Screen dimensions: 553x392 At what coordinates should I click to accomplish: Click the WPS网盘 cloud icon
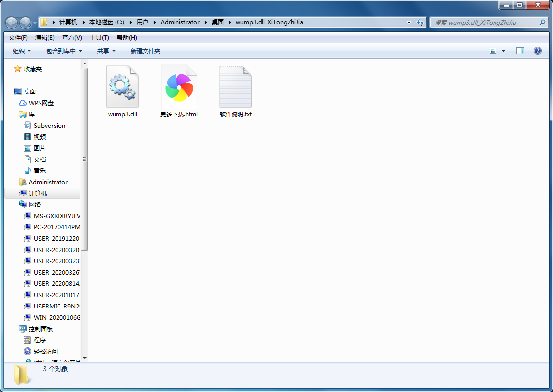click(23, 103)
